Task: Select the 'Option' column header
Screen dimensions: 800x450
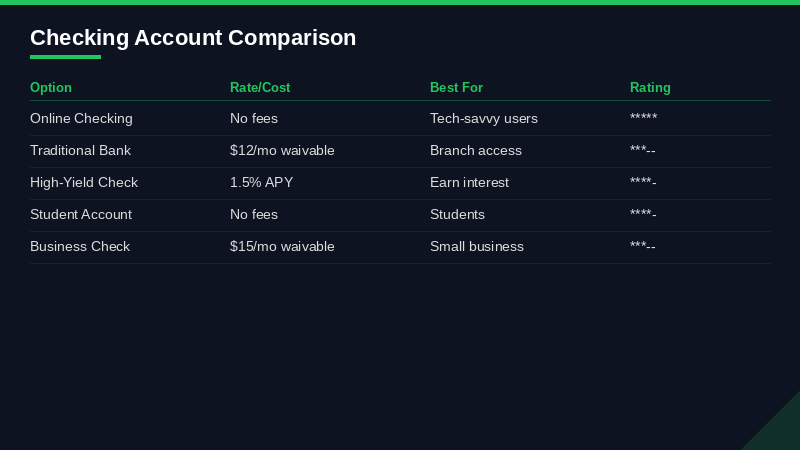Action: (x=51, y=88)
